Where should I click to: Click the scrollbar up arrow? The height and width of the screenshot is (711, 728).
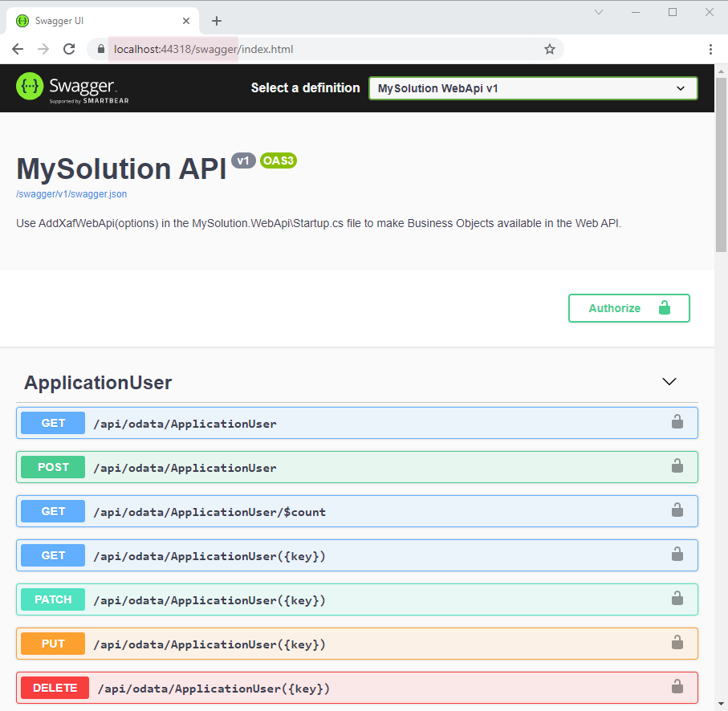(x=721, y=71)
